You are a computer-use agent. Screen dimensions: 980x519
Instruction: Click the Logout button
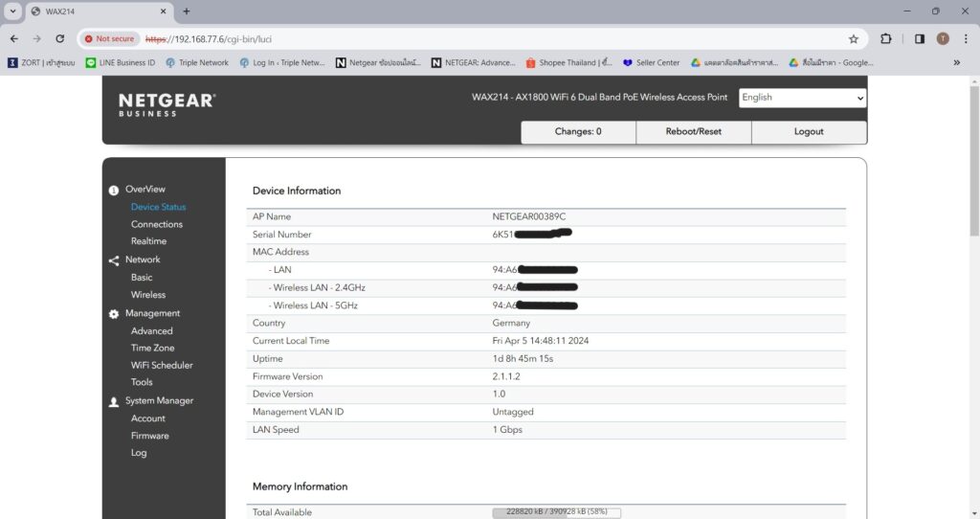point(809,132)
